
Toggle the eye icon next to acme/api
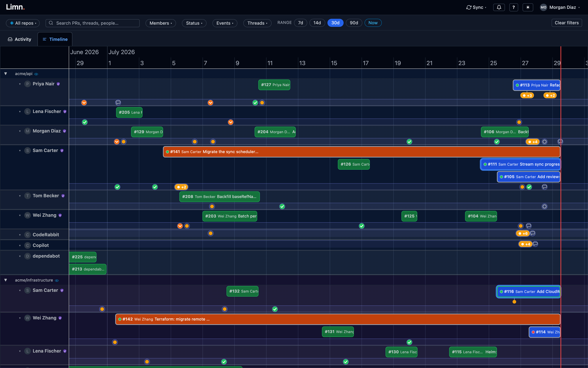tap(36, 74)
